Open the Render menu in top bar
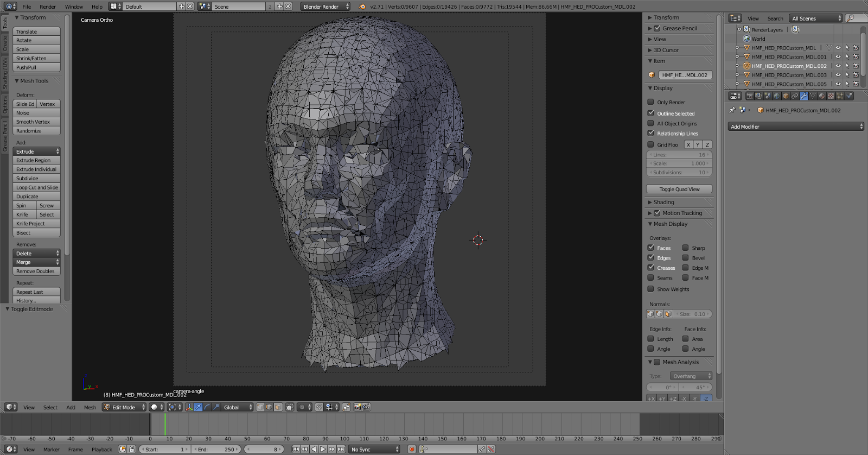Viewport: 868px width, 455px height. pyautogui.click(x=48, y=7)
